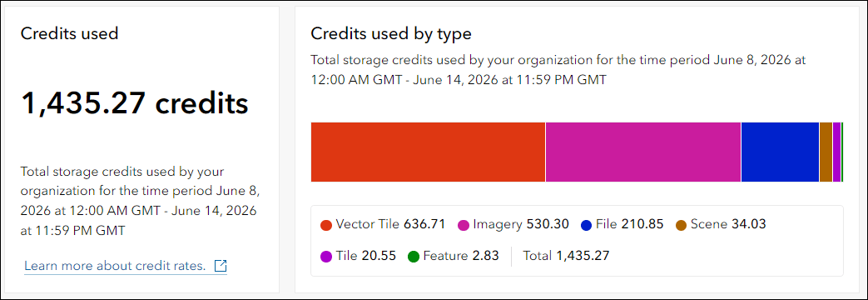Click the red Vector Tile legend dot
Viewport: 868px width, 300px height.
click(x=326, y=225)
